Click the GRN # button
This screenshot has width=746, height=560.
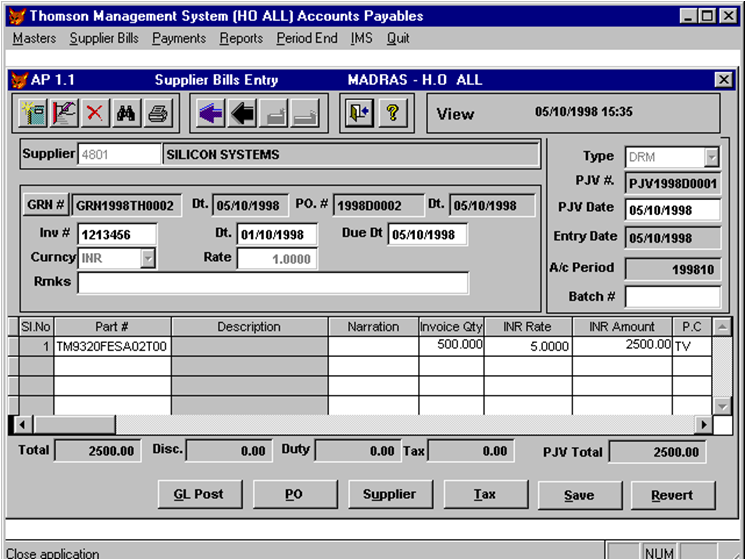coord(46,205)
